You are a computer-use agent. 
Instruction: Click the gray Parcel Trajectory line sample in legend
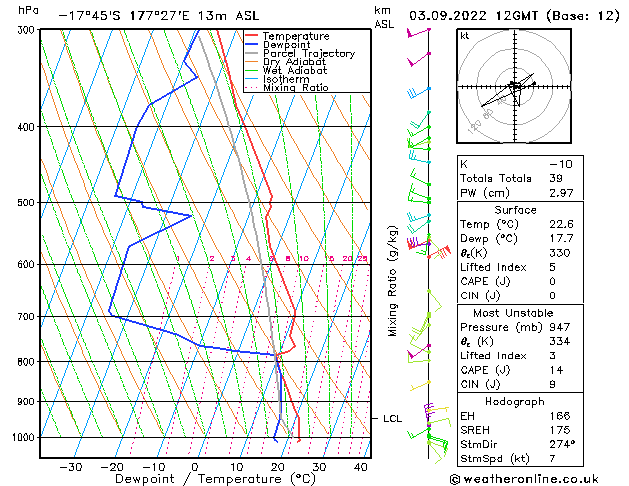click(251, 53)
